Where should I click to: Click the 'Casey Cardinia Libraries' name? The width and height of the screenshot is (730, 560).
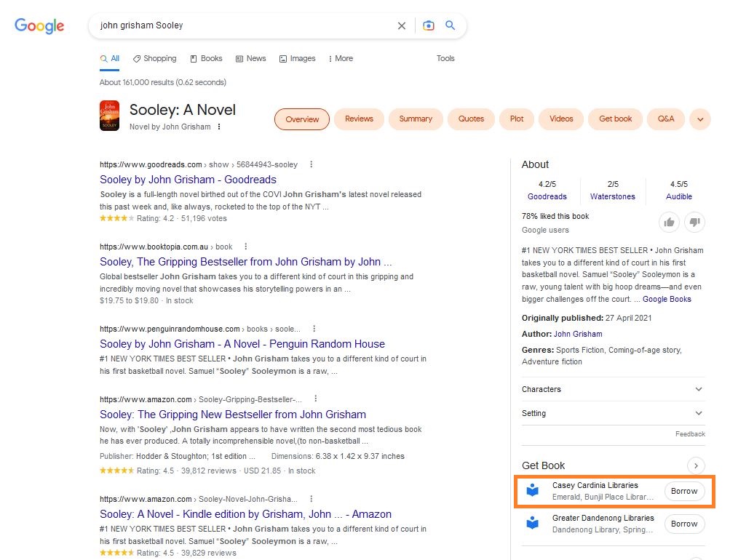(x=595, y=486)
